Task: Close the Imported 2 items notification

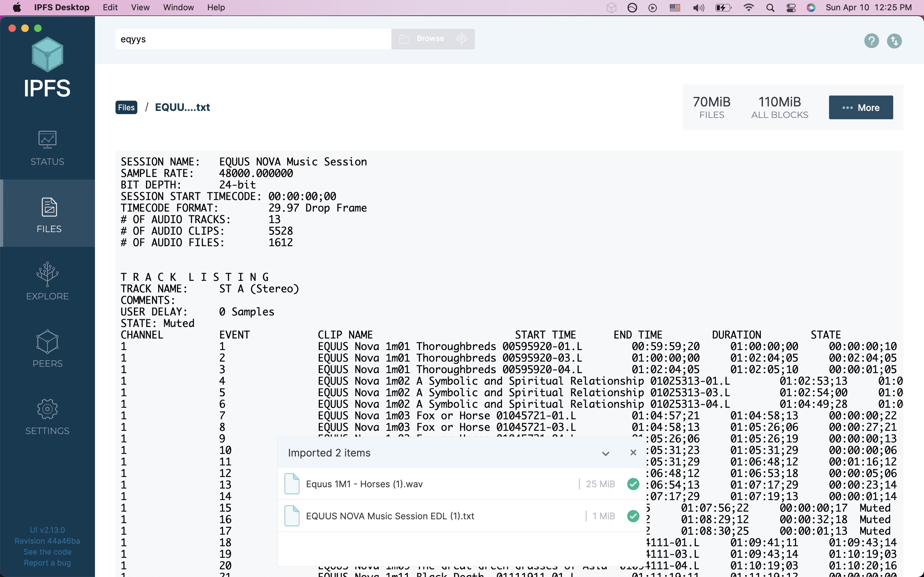Action: pyautogui.click(x=633, y=453)
